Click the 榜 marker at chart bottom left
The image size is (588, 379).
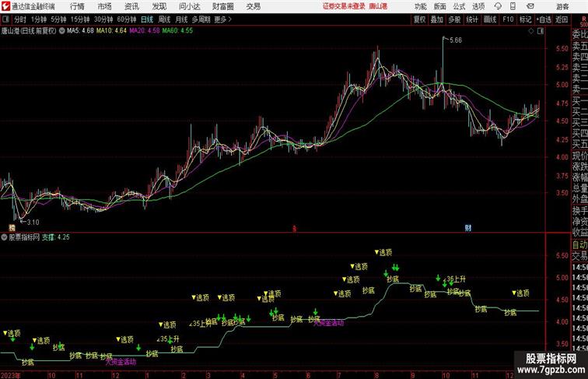[12, 228]
